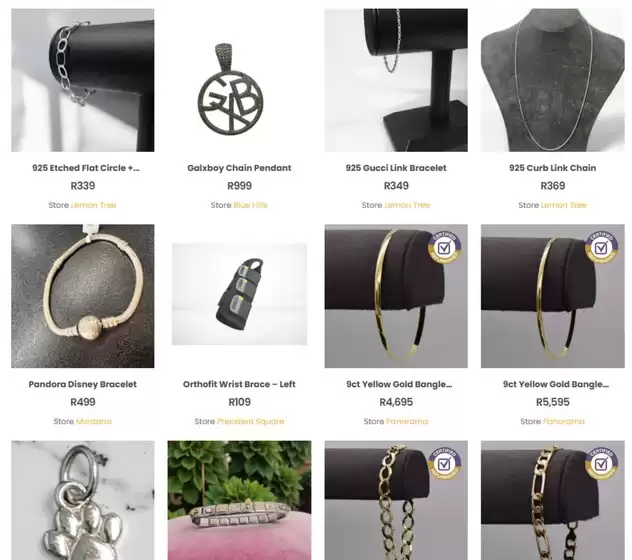Open Orthofit Wrist Brace image

pos(239,294)
